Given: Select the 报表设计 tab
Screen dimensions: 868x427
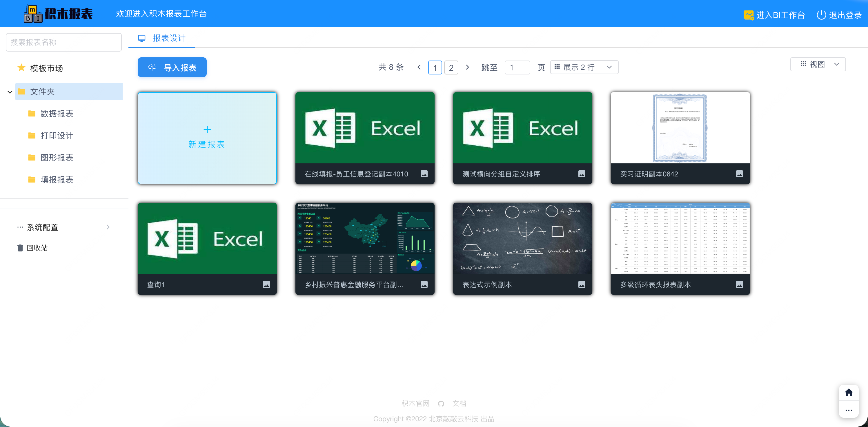Looking at the screenshot, I should coord(162,39).
